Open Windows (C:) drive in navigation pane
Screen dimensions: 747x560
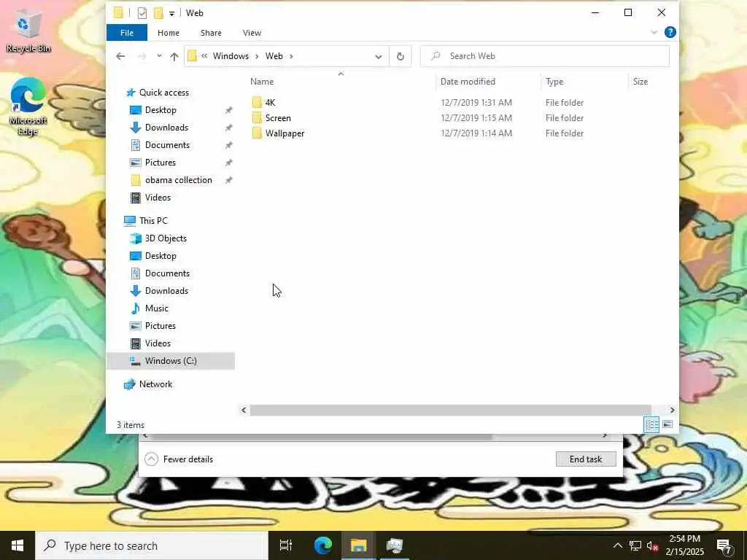(171, 360)
